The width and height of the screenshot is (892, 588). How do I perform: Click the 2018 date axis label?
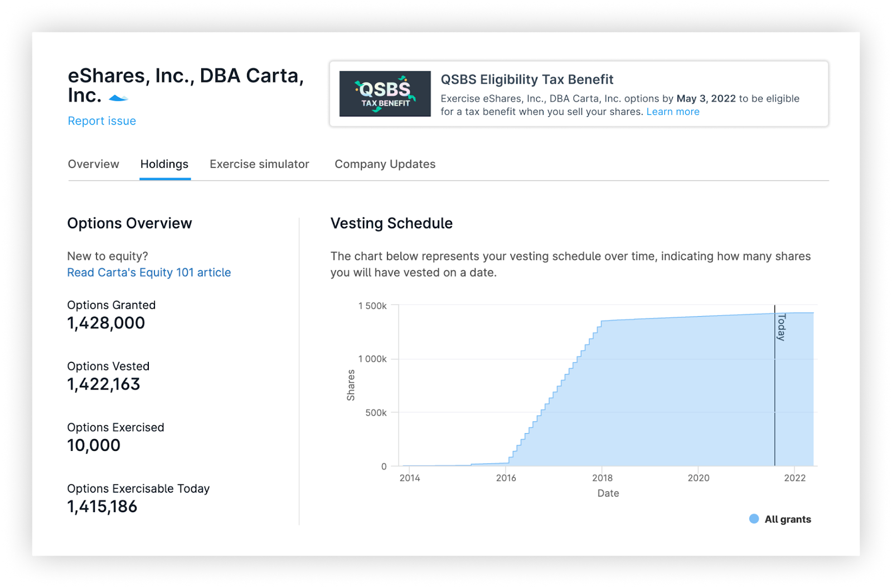pyautogui.click(x=602, y=478)
